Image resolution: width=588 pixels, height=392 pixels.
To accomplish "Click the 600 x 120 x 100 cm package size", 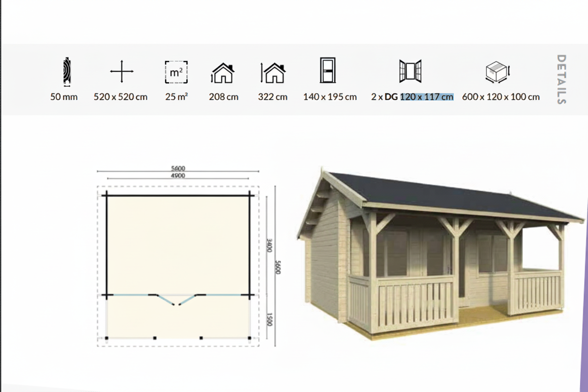I will (x=501, y=97).
